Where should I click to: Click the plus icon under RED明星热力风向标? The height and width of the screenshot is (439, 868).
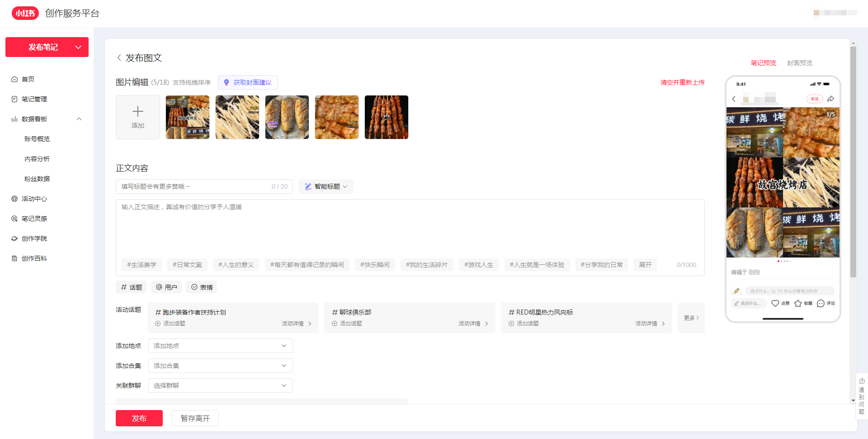click(511, 324)
